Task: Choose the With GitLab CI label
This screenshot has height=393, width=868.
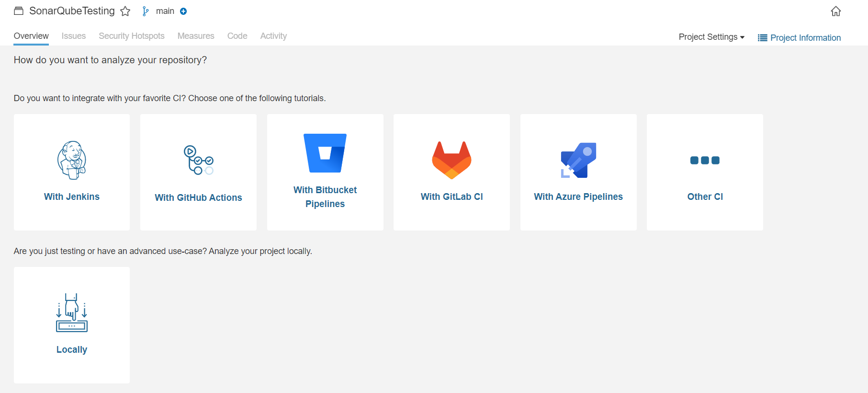Action: coord(451,196)
